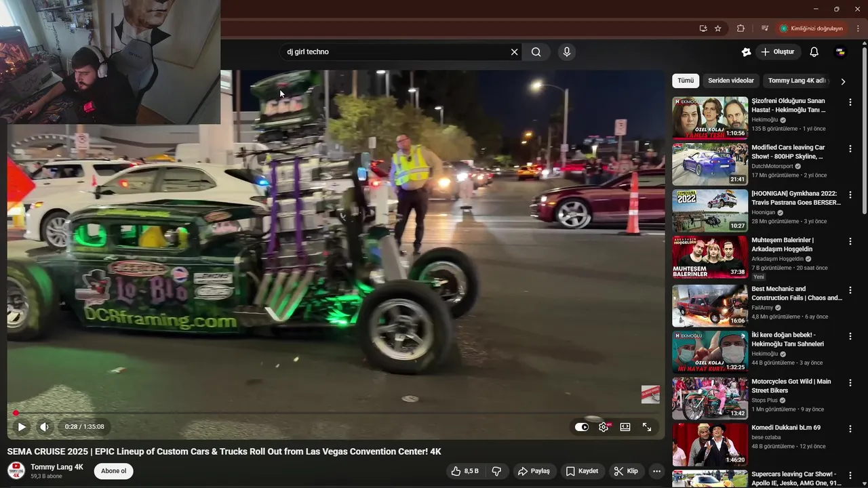Start voice search with the microphone icon
Image resolution: width=868 pixels, height=488 pixels.
567,52
